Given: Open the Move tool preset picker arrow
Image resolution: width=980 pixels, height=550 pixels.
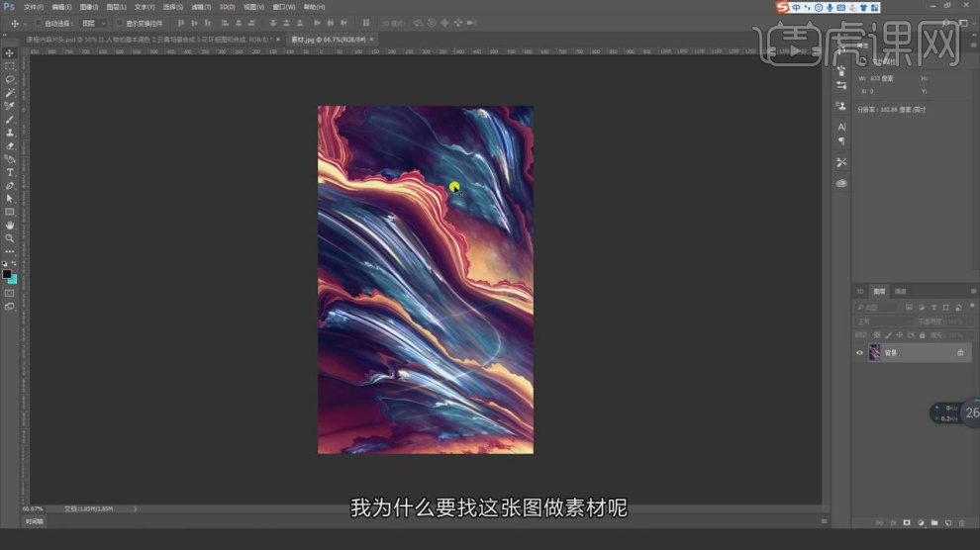Looking at the screenshot, I should click(25, 23).
